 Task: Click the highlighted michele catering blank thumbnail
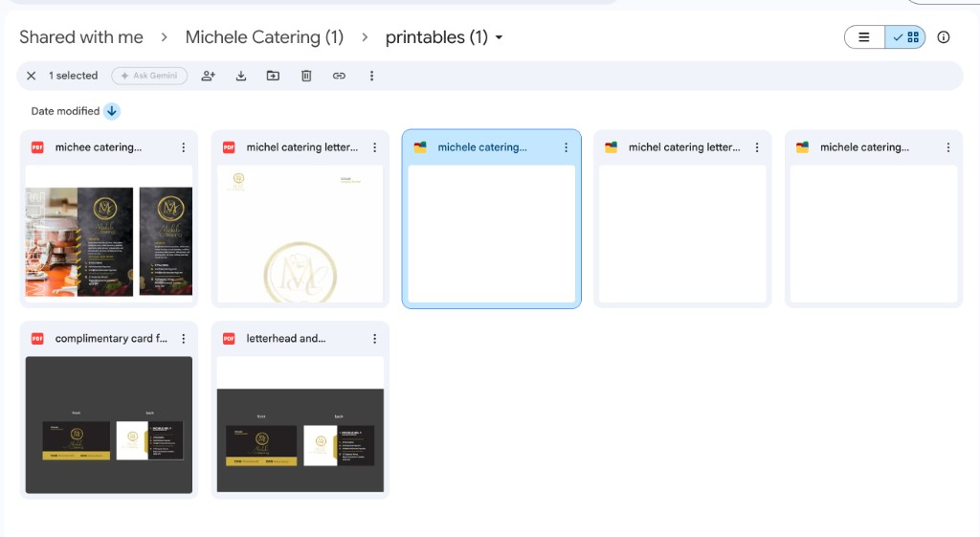tap(491, 235)
